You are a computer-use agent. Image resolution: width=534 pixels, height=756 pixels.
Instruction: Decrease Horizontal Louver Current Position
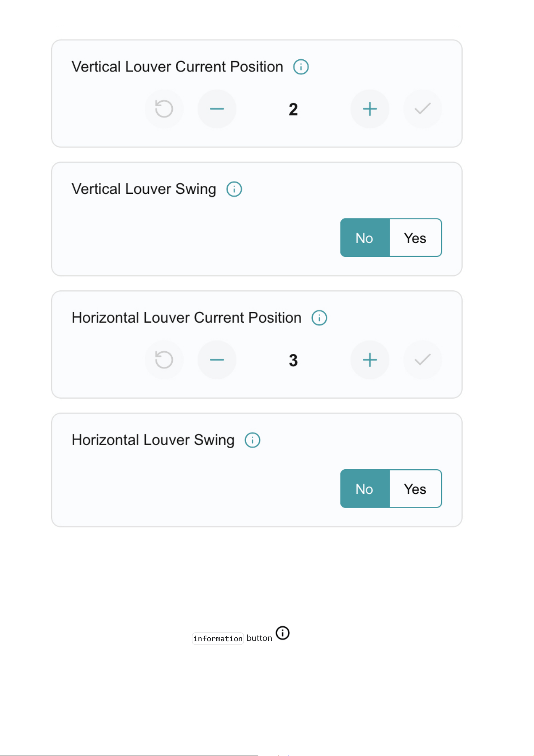click(217, 360)
